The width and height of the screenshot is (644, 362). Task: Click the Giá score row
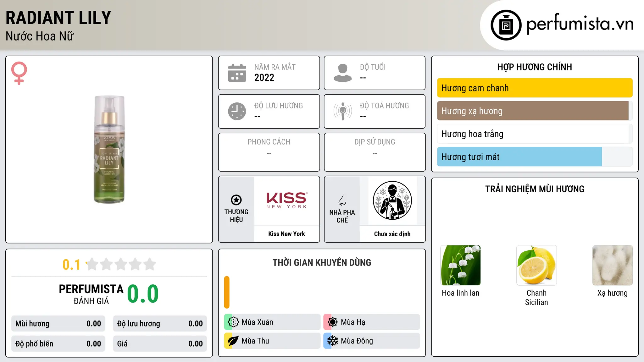click(x=160, y=344)
